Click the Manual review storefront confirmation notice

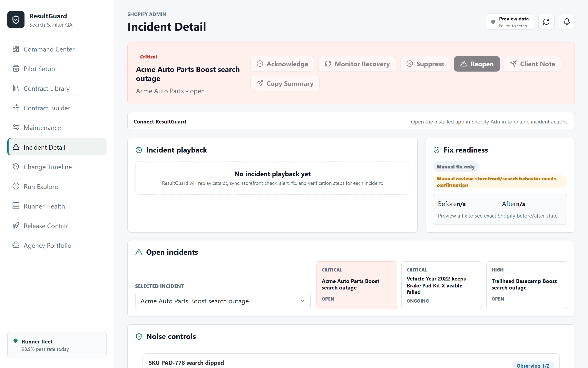click(x=500, y=182)
